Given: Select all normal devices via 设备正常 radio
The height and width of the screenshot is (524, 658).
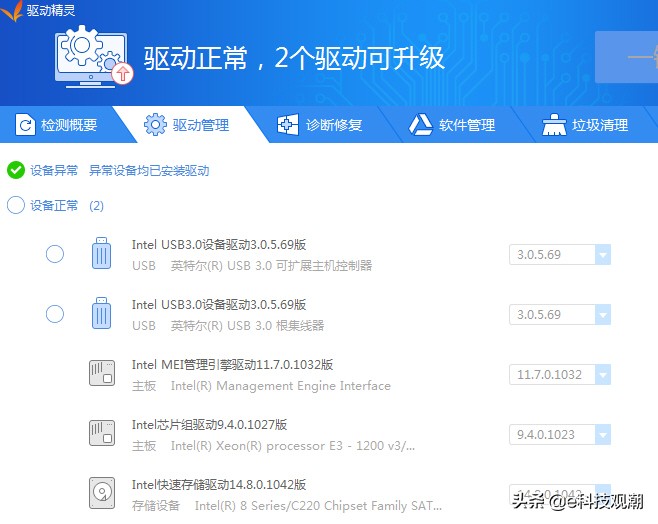Looking at the screenshot, I should click(16, 205).
